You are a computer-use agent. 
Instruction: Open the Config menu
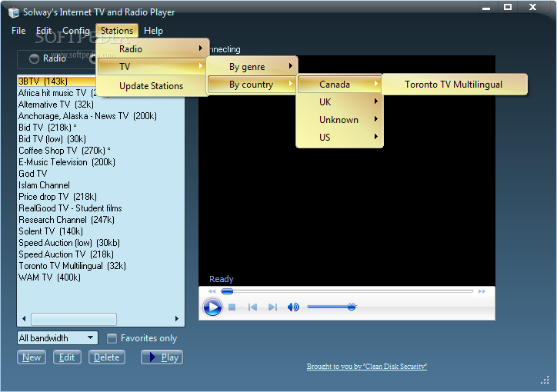tap(76, 31)
